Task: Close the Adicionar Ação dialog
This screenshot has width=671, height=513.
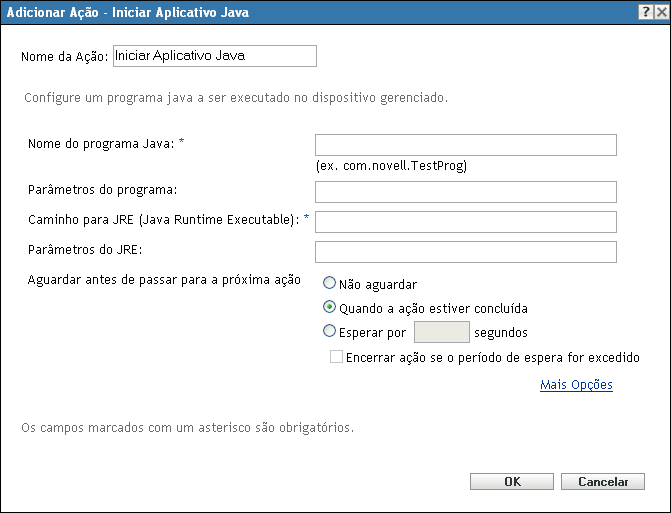Action: (x=660, y=11)
